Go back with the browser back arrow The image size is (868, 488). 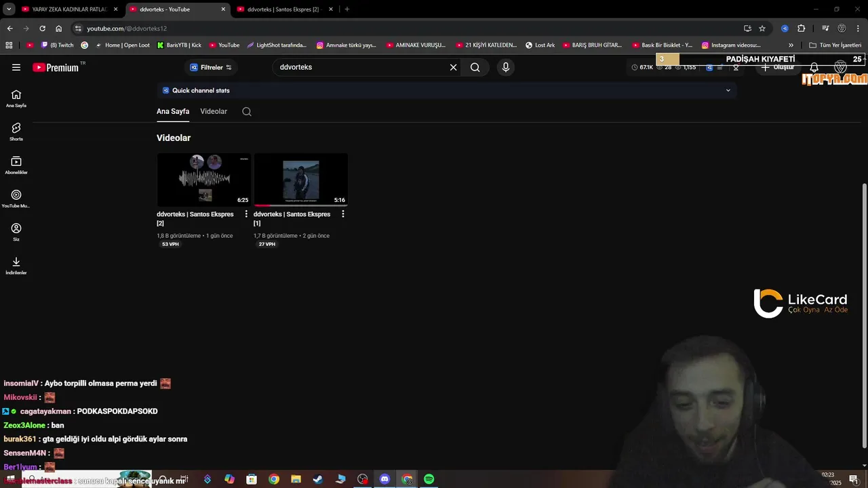(x=9, y=28)
